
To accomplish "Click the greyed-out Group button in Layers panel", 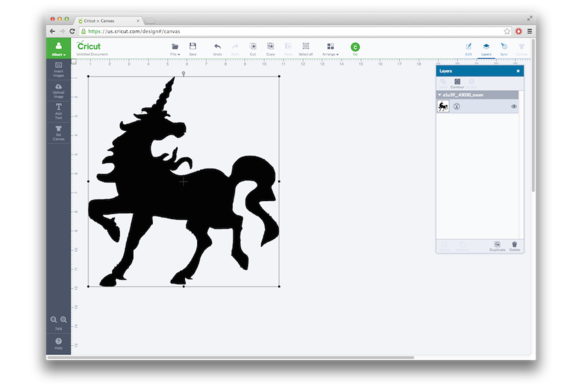I will (445, 246).
